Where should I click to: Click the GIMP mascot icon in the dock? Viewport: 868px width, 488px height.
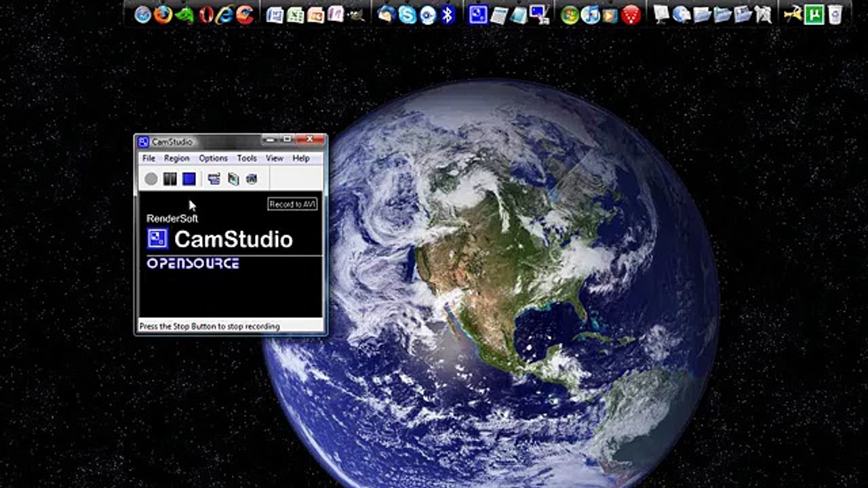(356, 14)
